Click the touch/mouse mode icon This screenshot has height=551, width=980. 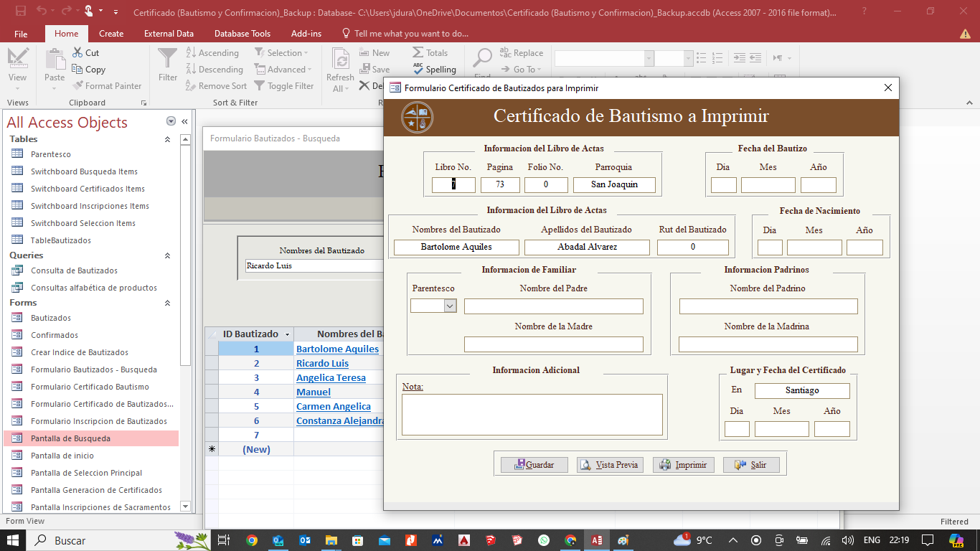pyautogui.click(x=88, y=11)
